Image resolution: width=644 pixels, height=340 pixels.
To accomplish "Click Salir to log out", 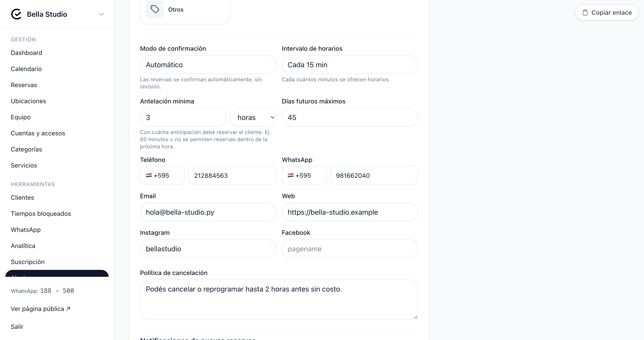I will 17,327.
